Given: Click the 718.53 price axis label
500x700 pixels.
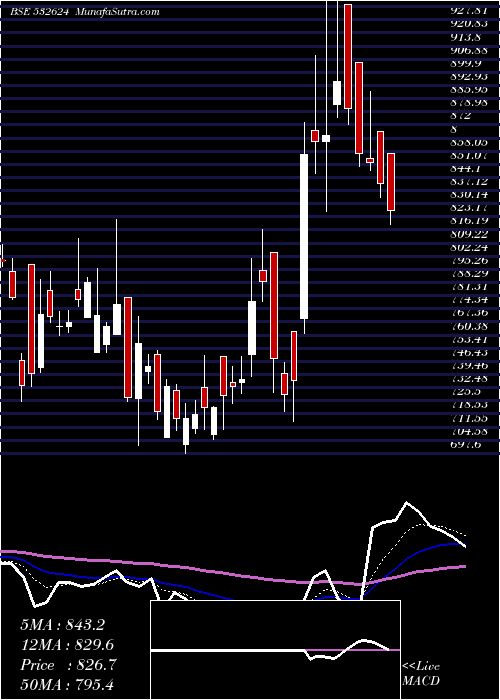Looking at the screenshot, I should [469, 405].
